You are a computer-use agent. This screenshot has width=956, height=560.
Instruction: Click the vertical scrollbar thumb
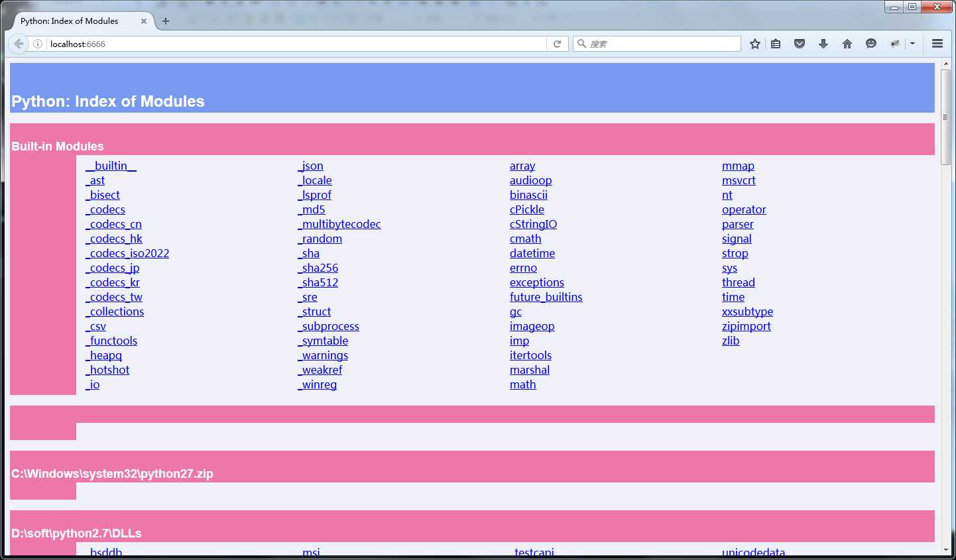946,117
